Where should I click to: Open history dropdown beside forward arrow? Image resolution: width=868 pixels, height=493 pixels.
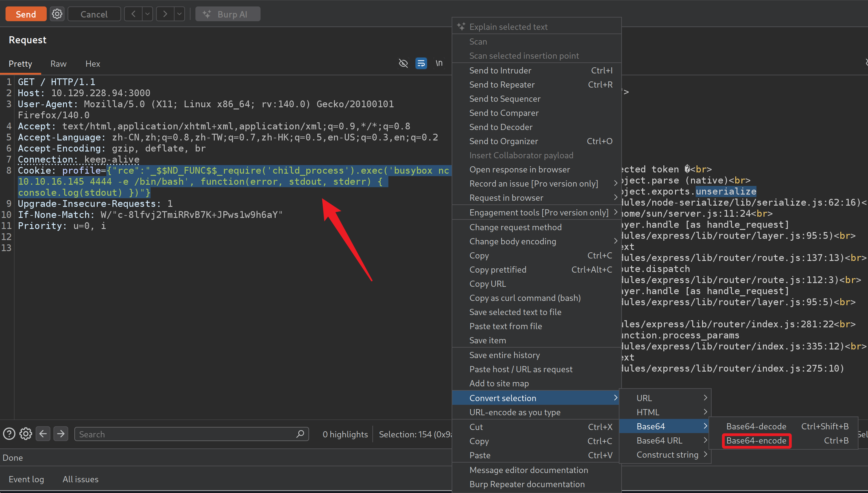(x=179, y=14)
